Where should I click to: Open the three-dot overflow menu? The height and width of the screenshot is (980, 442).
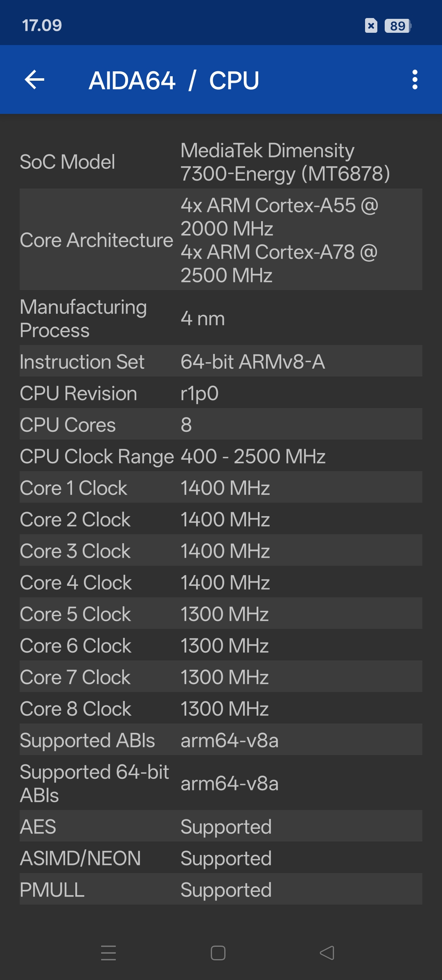(x=415, y=79)
